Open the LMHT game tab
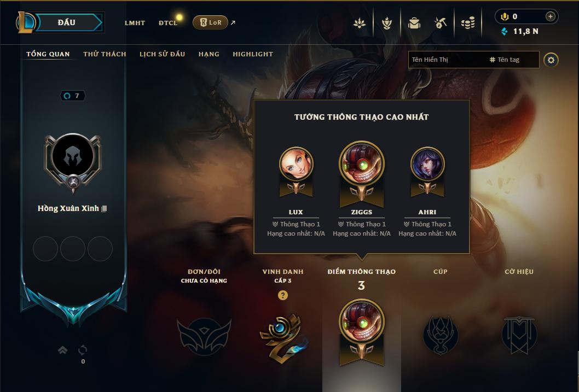579x392 pixels. pyautogui.click(x=135, y=23)
